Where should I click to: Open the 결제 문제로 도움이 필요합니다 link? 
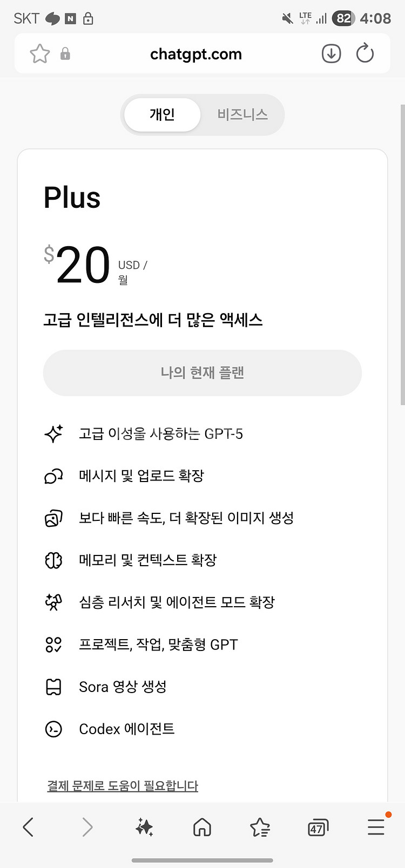123,786
